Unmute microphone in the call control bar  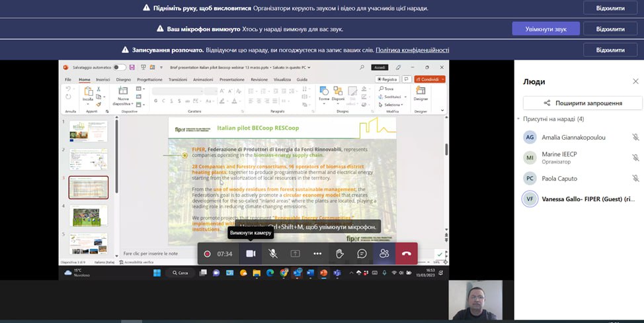tap(272, 254)
